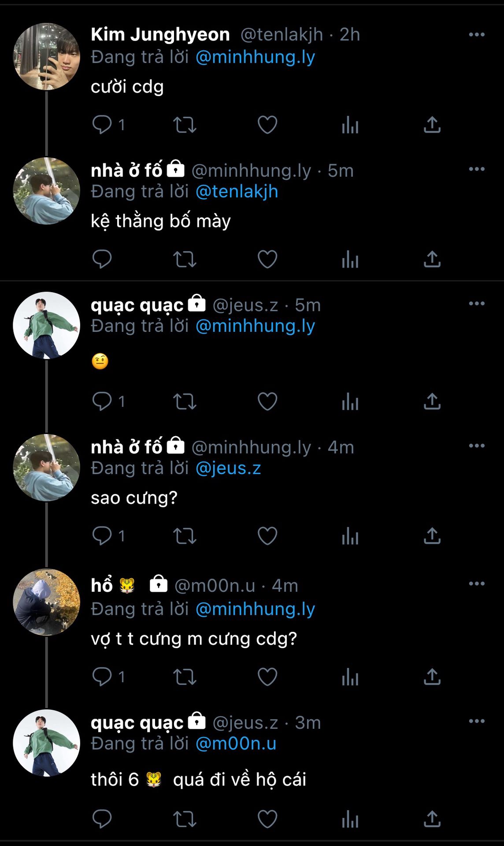
Task: Like the "sao cưng?" reply
Action: click(267, 536)
